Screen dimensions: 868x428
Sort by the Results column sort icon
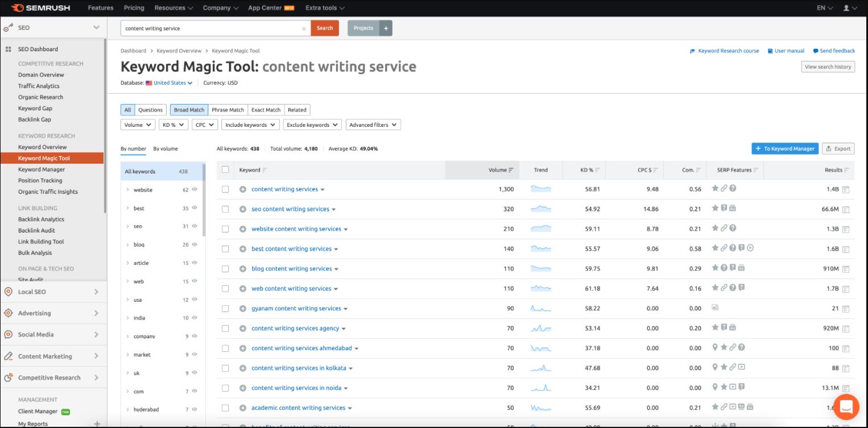pyautogui.click(x=847, y=170)
